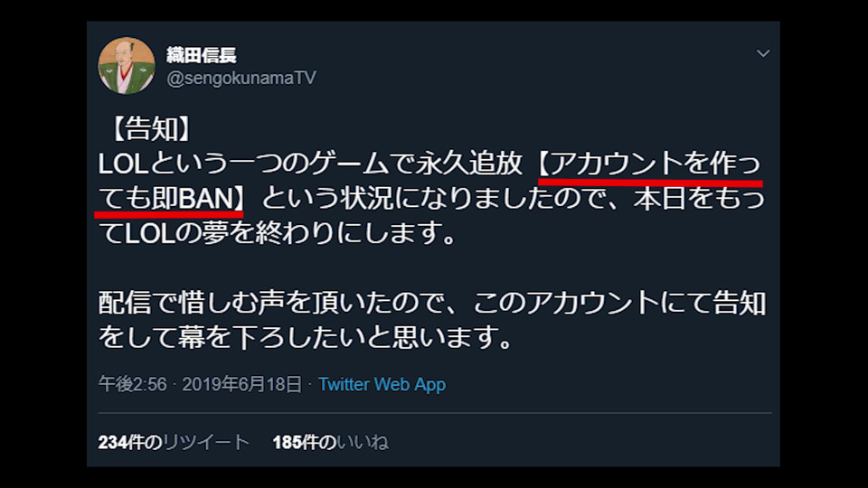The image size is (868, 488).
Task: Open the 織田信長 profile avatar picture
Action: (x=127, y=66)
